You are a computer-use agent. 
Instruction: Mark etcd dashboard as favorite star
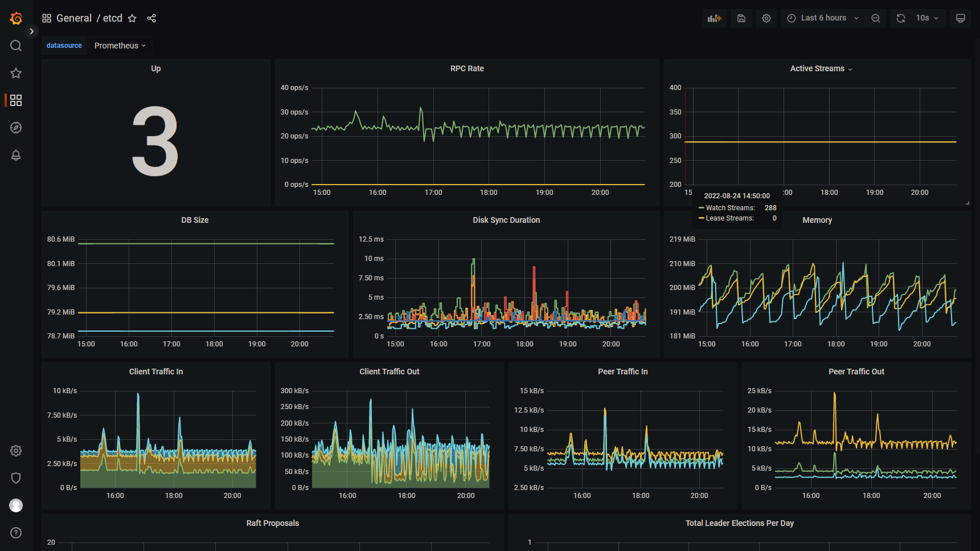click(132, 18)
